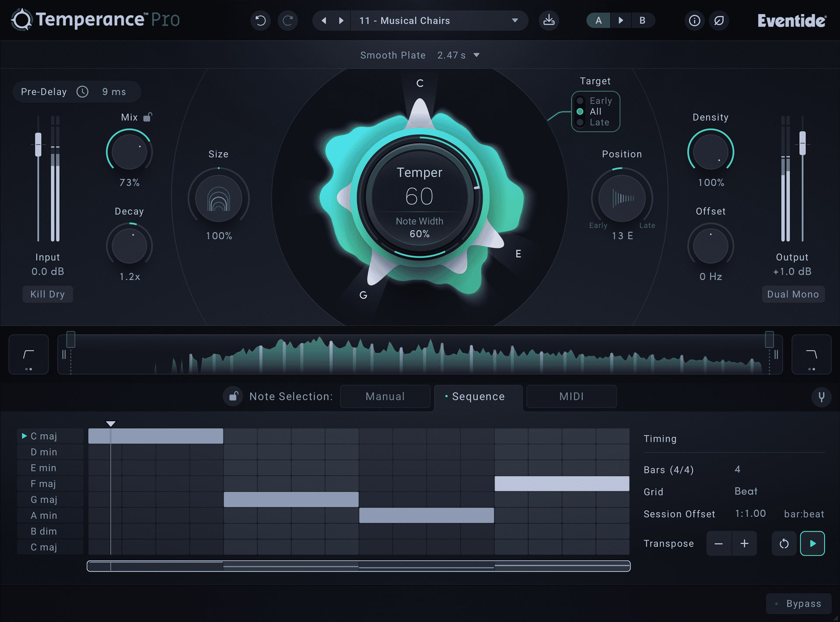Click the sequence overview scrollbar
The image size is (840, 622).
pos(359,566)
